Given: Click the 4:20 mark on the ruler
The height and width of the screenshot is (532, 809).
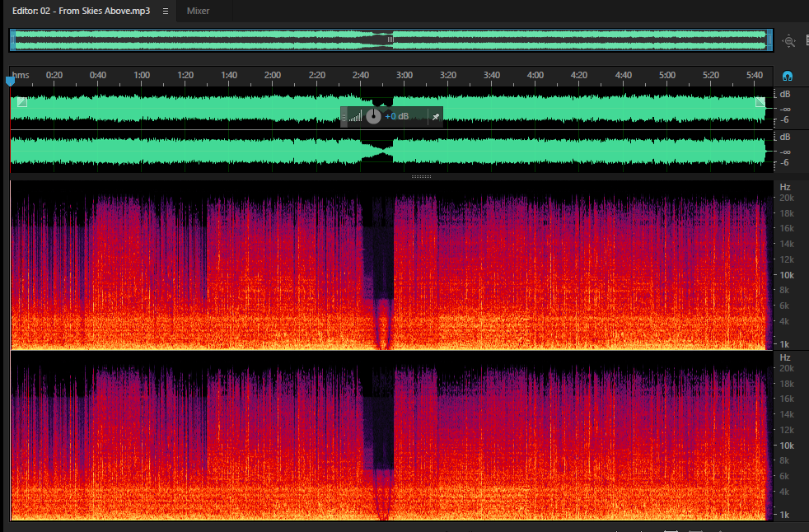Looking at the screenshot, I should click(579, 75).
